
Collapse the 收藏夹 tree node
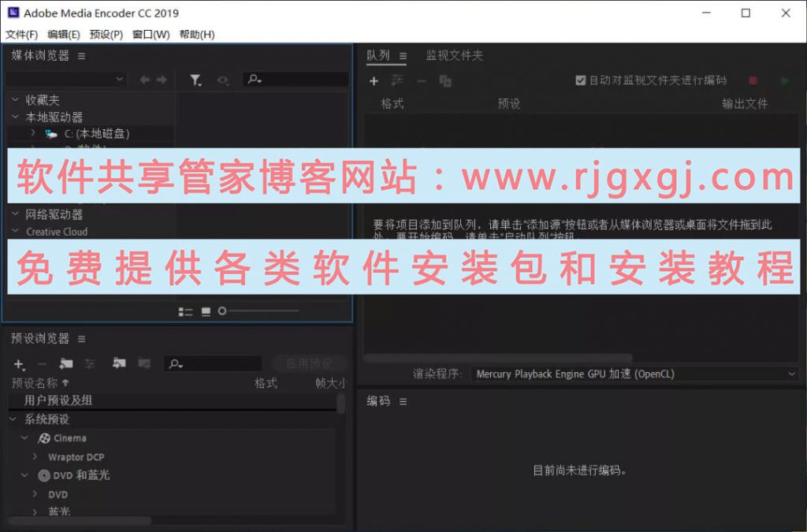(x=16, y=99)
